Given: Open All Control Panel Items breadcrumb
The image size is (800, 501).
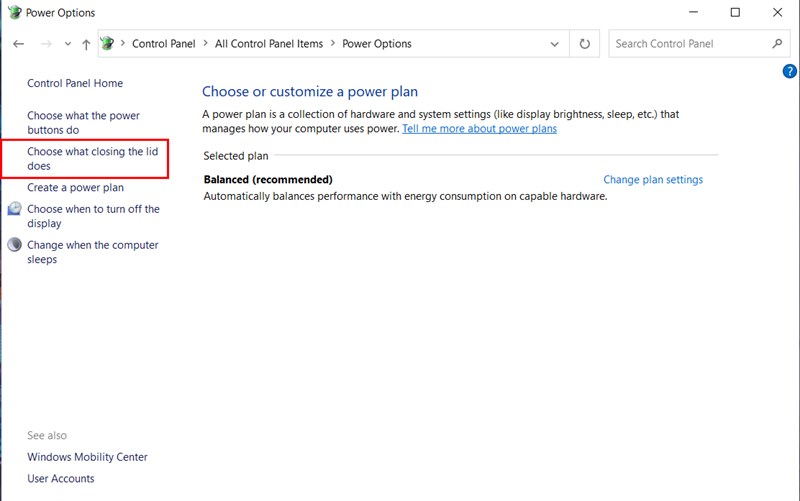Looking at the screenshot, I should 269,44.
